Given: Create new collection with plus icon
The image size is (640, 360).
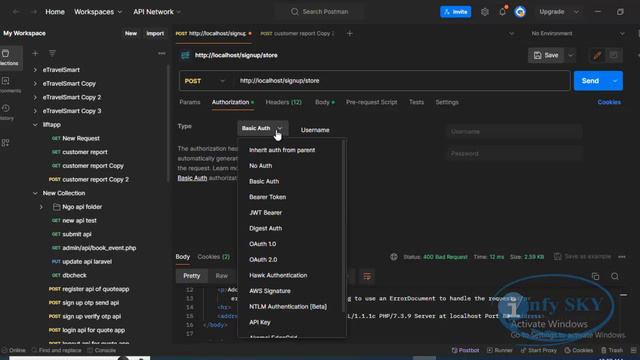Looking at the screenshot, I should coord(36,53).
